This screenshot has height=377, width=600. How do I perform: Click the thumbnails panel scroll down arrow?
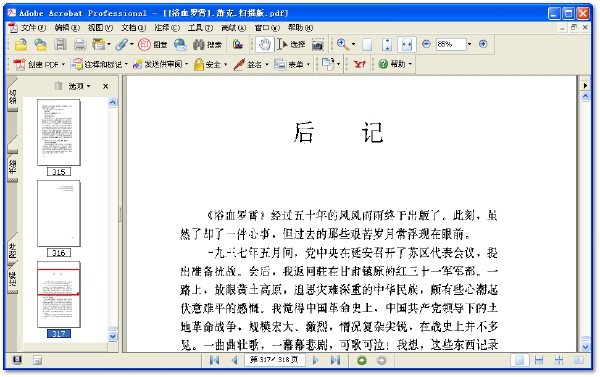click(112, 336)
